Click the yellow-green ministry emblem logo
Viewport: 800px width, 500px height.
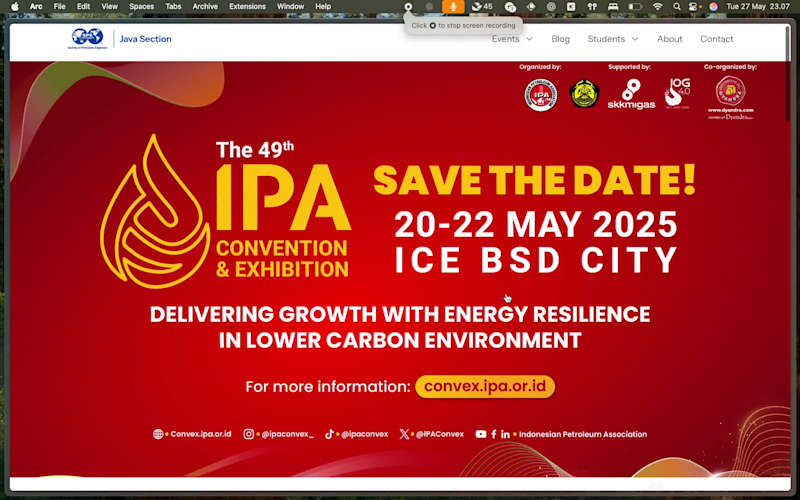point(585,94)
